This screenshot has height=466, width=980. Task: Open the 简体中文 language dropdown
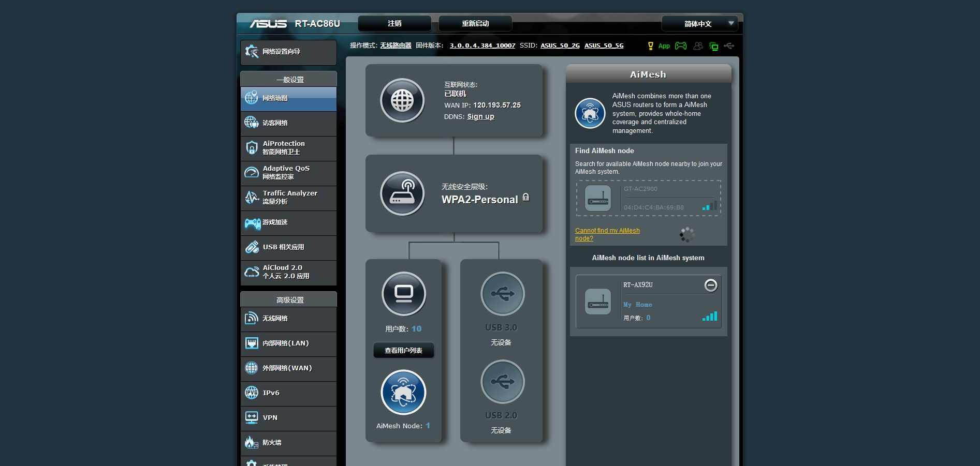click(x=699, y=23)
